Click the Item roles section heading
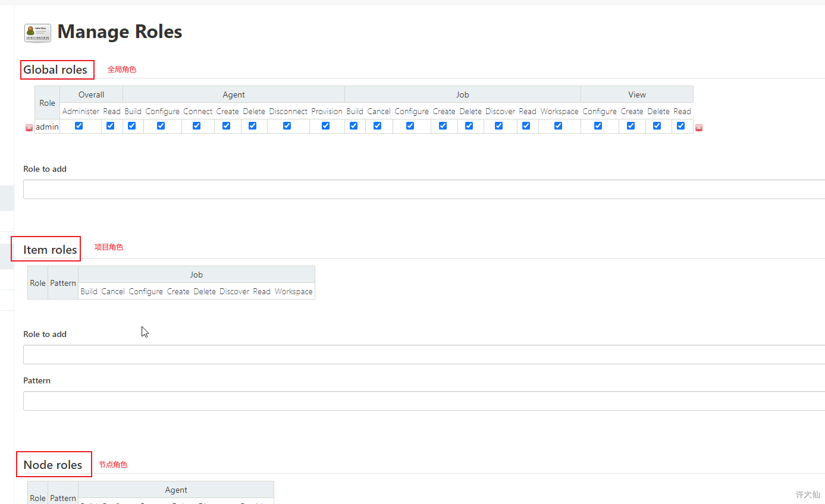This screenshot has height=504, width=825. click(x=50, y=250)
